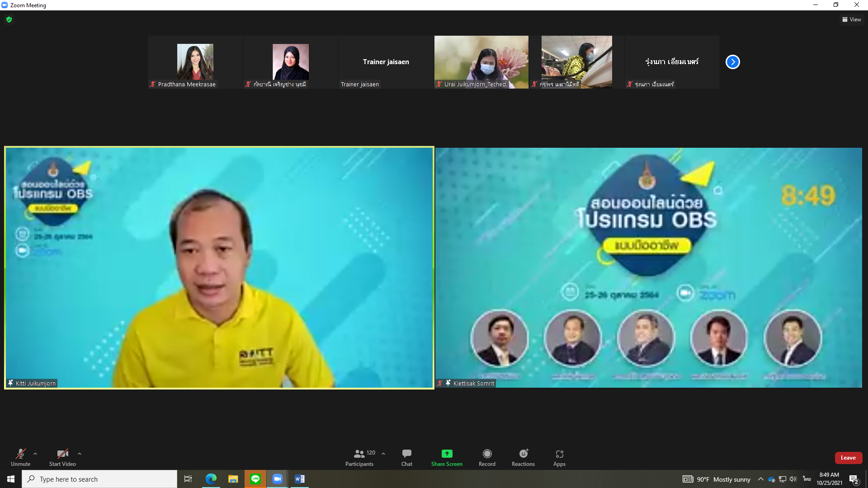Click Kiettisak Somrit's main video

(649, 267)
